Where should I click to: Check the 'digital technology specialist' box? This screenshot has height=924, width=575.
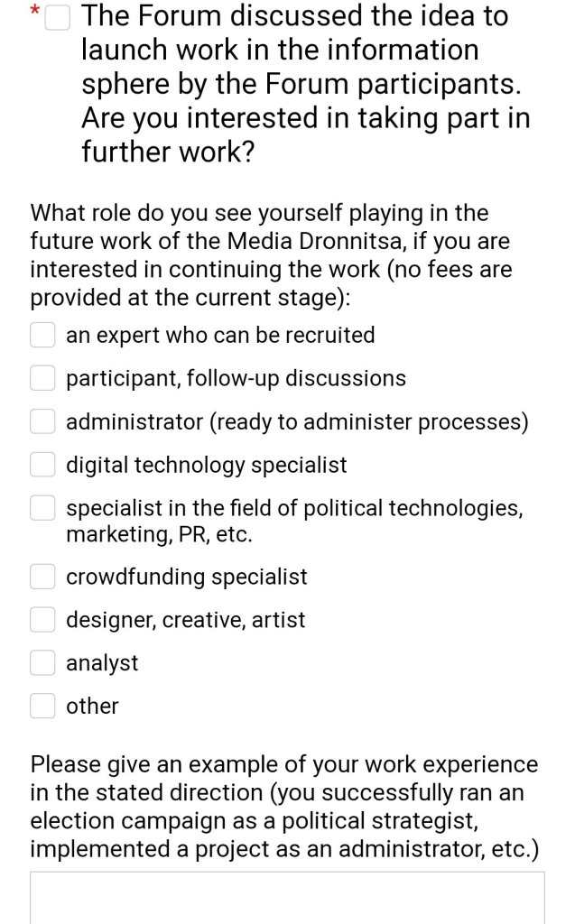click(x=43, y=465)
